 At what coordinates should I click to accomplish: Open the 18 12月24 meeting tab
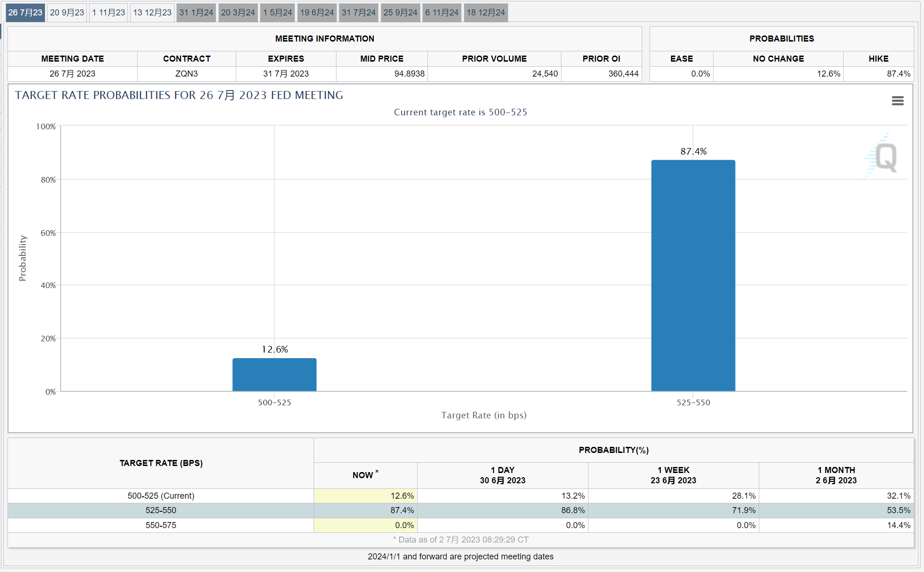click(x=486, y=13)
